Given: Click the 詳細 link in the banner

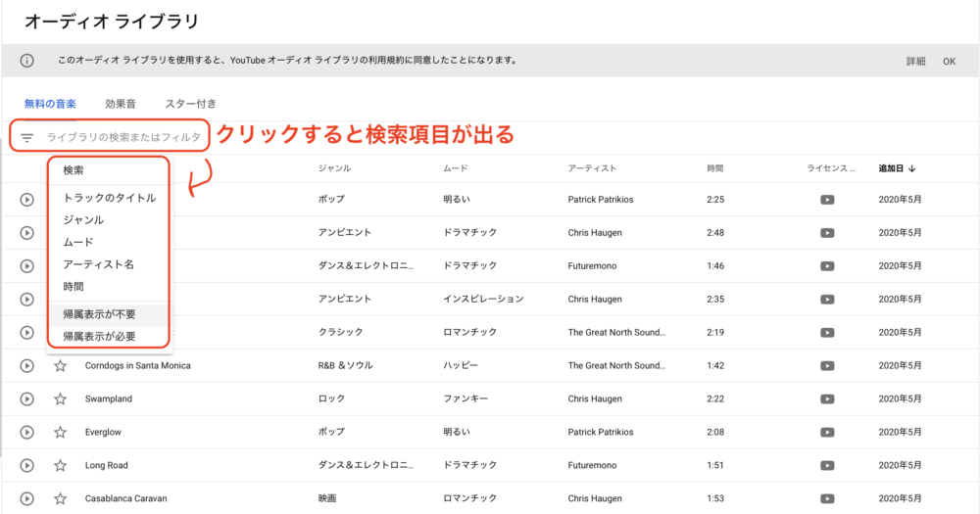Looking at the screenshot, I should tap(915, 61).
